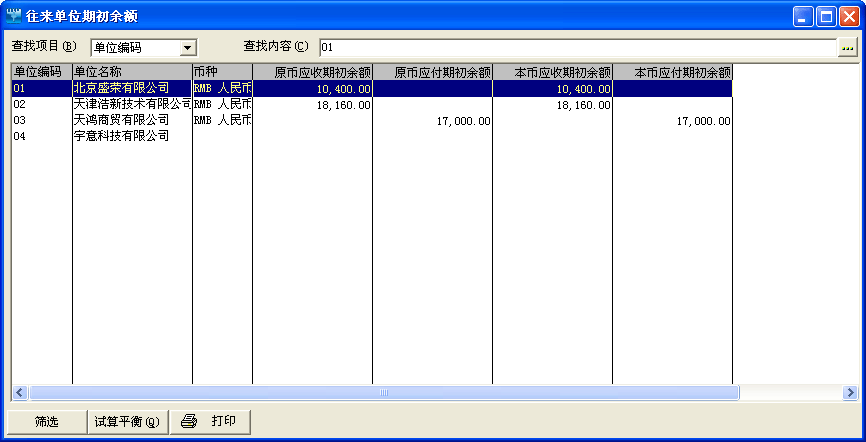Click the application icon in title bar
The height and width of the screenshot is (442, 866).
[x=14, y=16]
